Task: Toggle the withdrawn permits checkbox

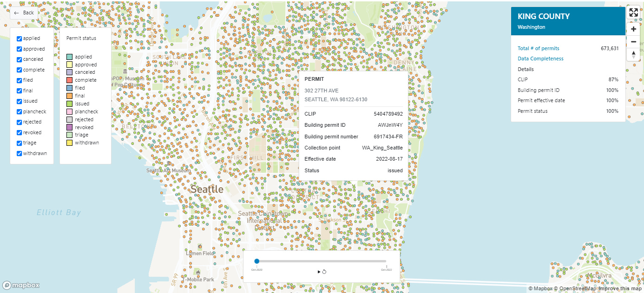Action: click(20, 154)
